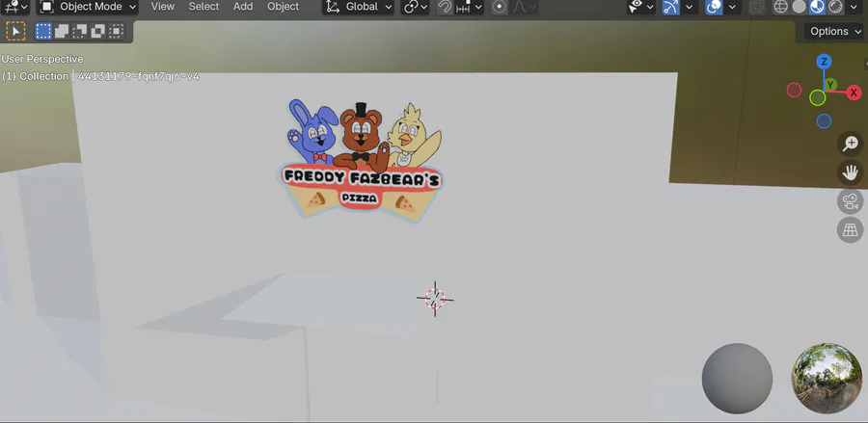Switch to wireframe viewport shading
The height and width of the screenshot is (423, 868).
coord(780,7)
